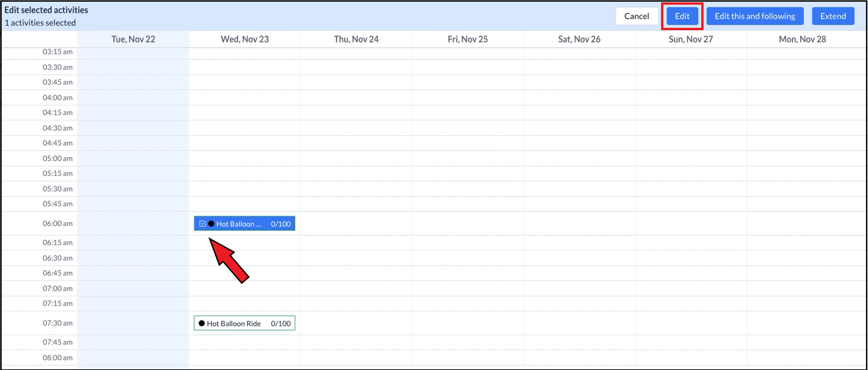Click the Tue, Nov 22 highlighted day header
The height and width of the screenshot is (370, 868).
pyautogui.click(x=133, y=39)
